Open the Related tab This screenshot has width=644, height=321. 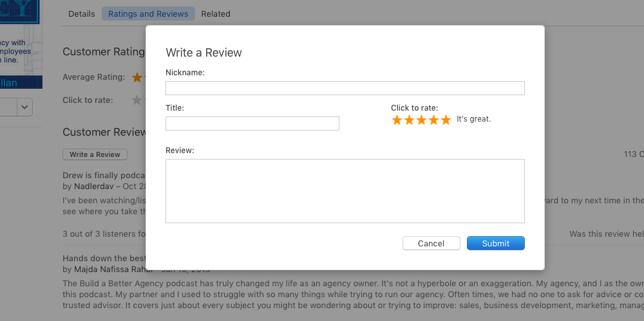pos(216,14)
